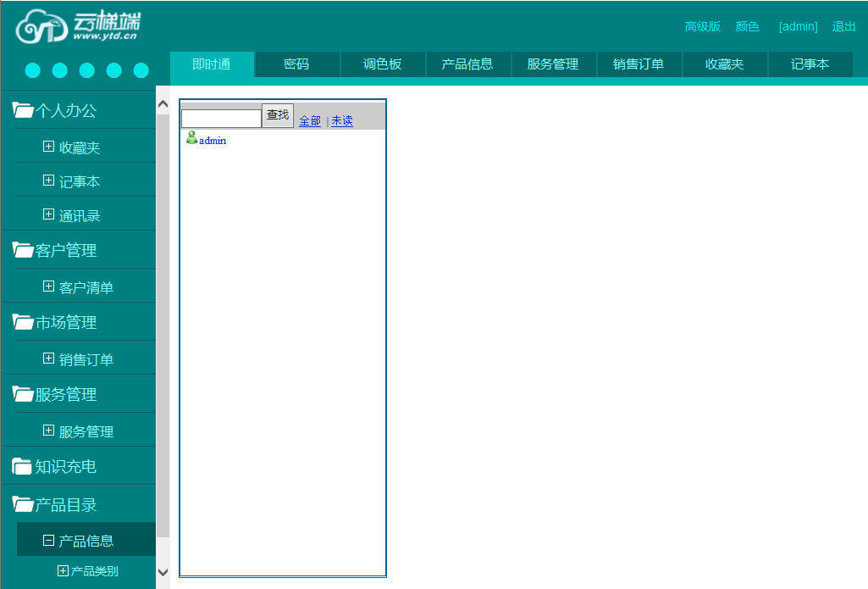The width and height of the screenshot is (868, 589).
Task: Click the 服务管理 folder icon in sidebar
Action: [23, 394]
